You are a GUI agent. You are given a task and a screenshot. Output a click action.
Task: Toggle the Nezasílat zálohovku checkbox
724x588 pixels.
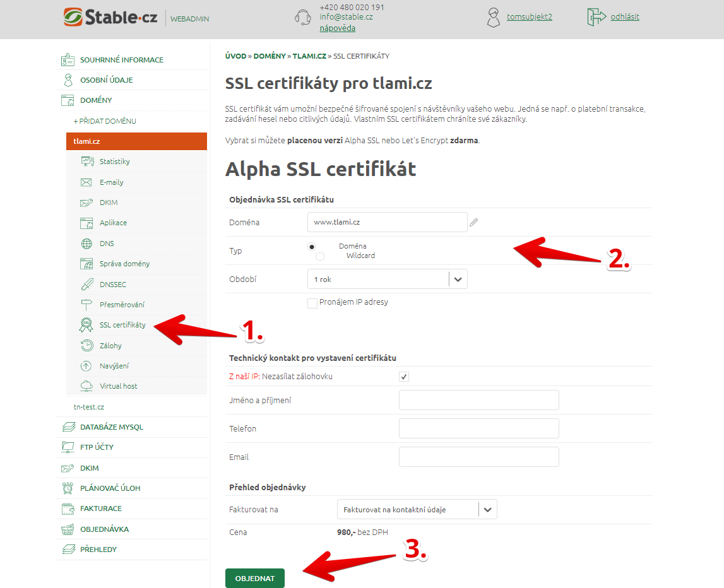pos(404,377)
